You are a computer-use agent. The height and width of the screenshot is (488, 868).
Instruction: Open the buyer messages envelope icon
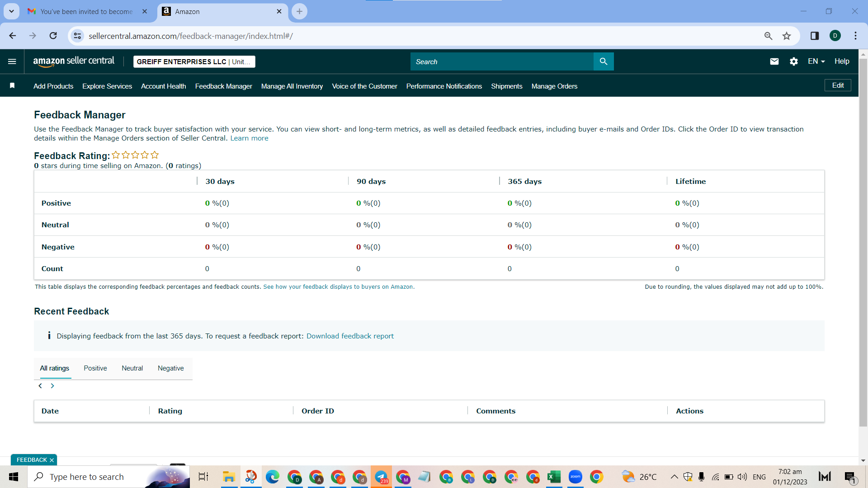[x=774, y=61]
